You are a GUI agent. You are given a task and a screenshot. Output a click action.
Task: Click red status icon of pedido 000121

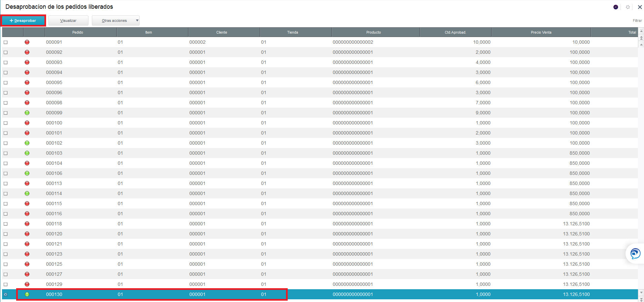click(27, 244)
